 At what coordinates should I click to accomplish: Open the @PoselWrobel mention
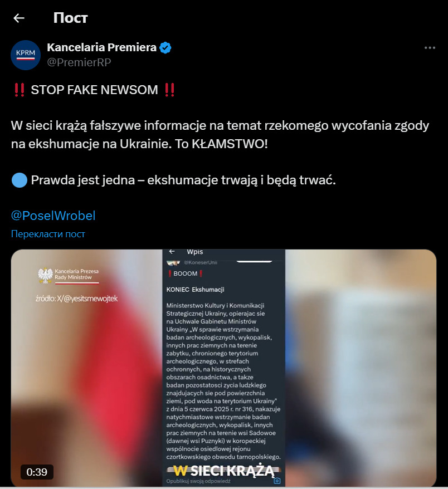tap(53, 216)
